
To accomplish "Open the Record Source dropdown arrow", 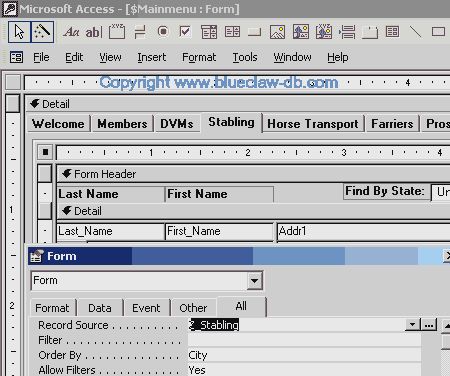I will tap(413, 324).
